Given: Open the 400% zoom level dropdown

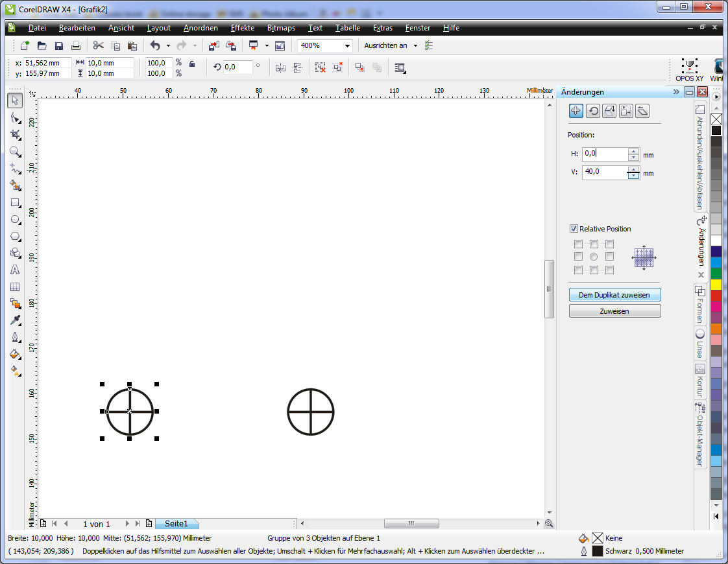Looking at the screenshot, I should pyautogui.click(x=348, y=45).
